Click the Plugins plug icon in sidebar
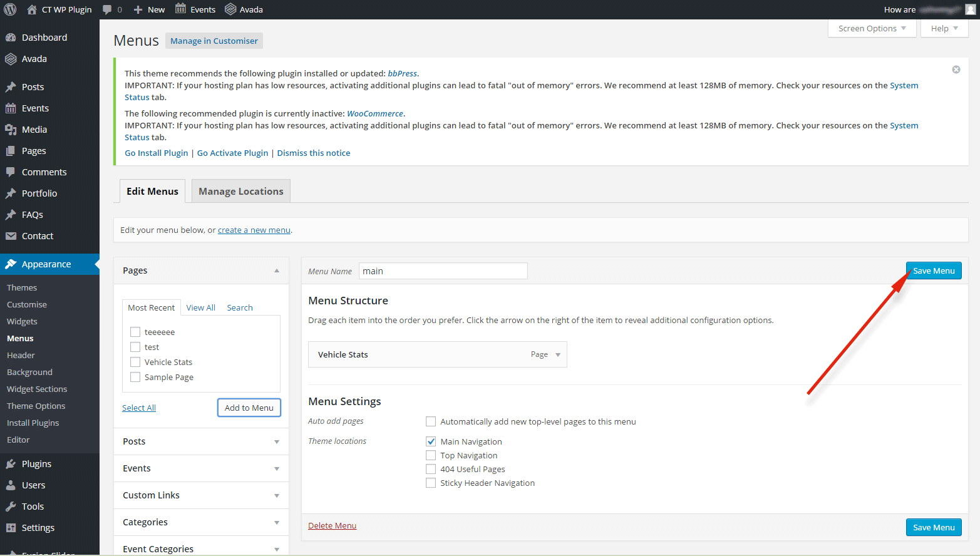Image resolution: width=980 pixels, height=556 pixels. [x=11, y=464]
